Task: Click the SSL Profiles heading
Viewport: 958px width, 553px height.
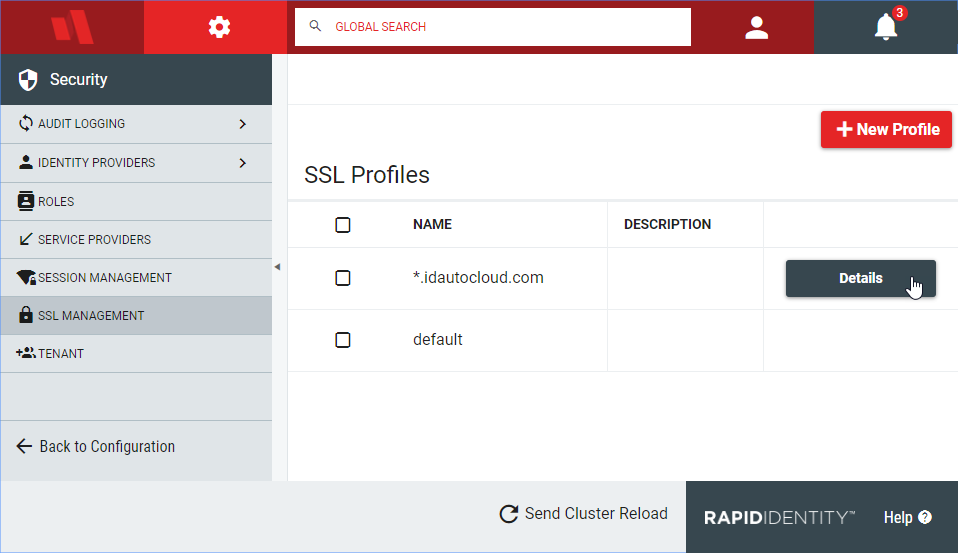Action: 367,175
